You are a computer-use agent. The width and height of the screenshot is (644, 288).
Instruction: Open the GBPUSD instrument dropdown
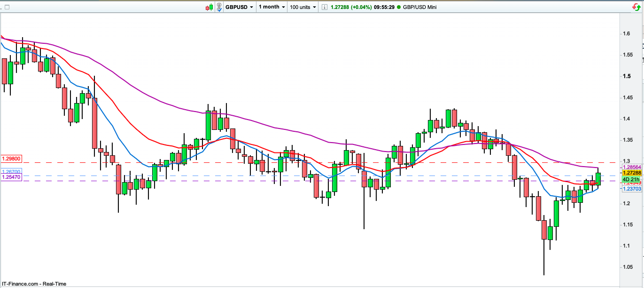[239, 7]
